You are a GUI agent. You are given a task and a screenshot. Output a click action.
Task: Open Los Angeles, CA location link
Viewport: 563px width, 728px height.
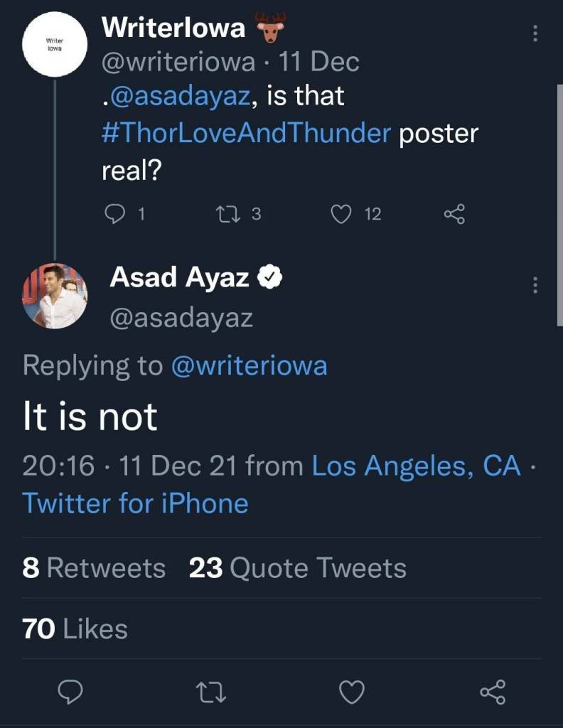pos(417,466)
